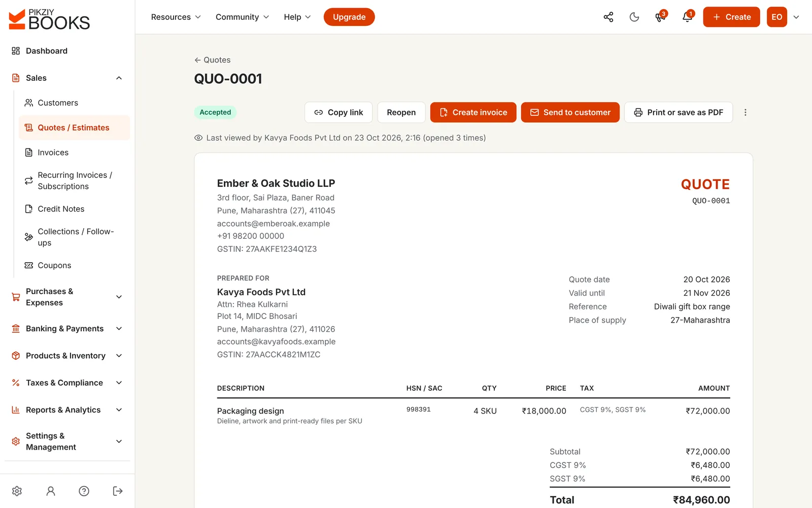
Task: Click the Accepted status badge
Action: (x=215, y=112)
